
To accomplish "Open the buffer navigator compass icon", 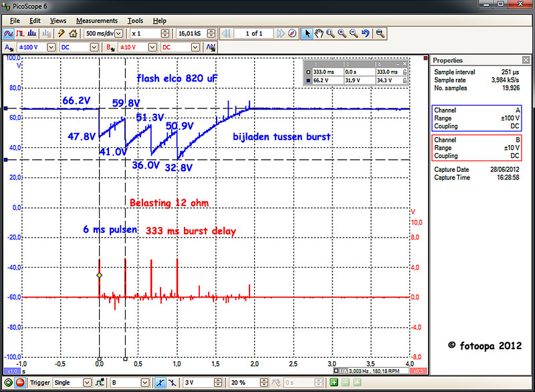I will click(292, 33).
